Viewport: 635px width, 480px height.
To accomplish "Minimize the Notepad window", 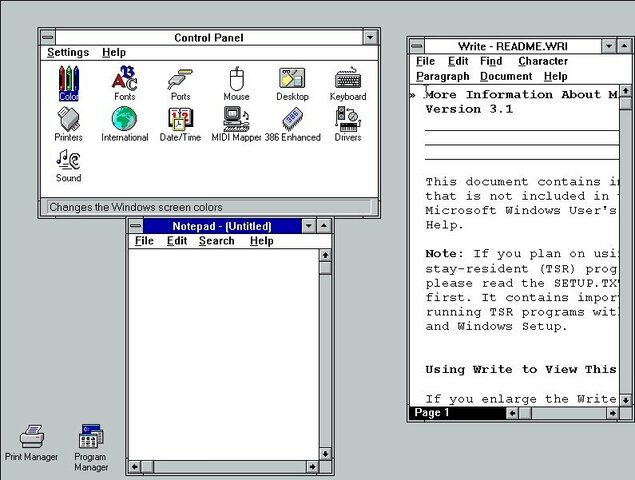I will click(x=309, y=226).
